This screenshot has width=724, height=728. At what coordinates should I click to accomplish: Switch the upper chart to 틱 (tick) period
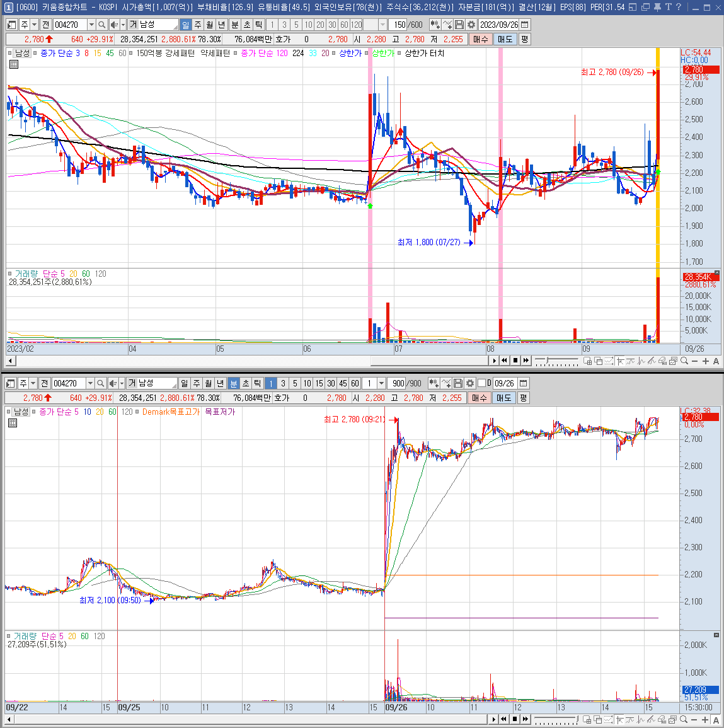tap(259, 25)
